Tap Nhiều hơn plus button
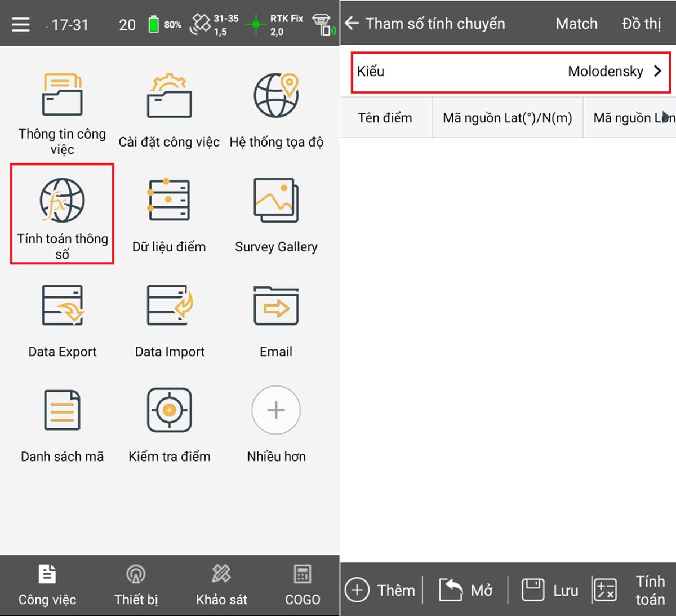 [276, 410]
